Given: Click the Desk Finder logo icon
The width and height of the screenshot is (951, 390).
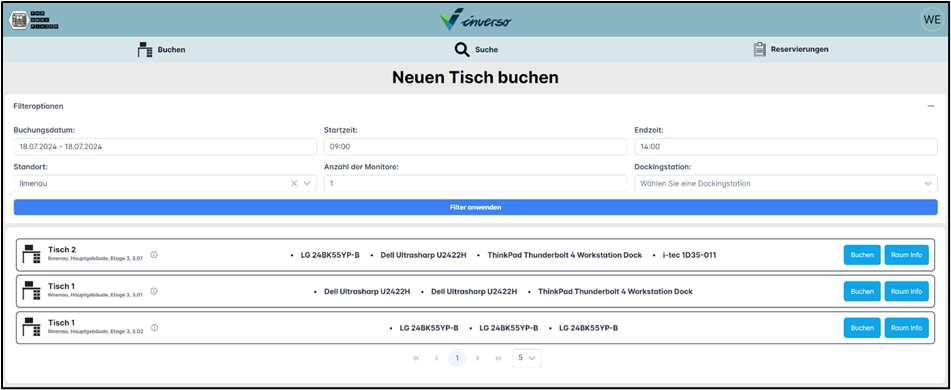Looking at the screenshot, I should point(33,19).
